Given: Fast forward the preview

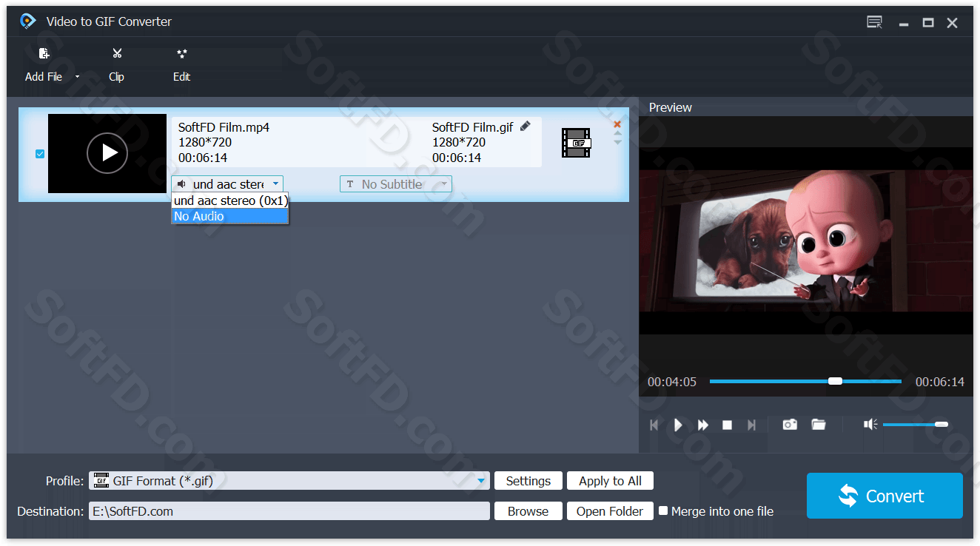Looking at the screenshot, I should (703, 425).
